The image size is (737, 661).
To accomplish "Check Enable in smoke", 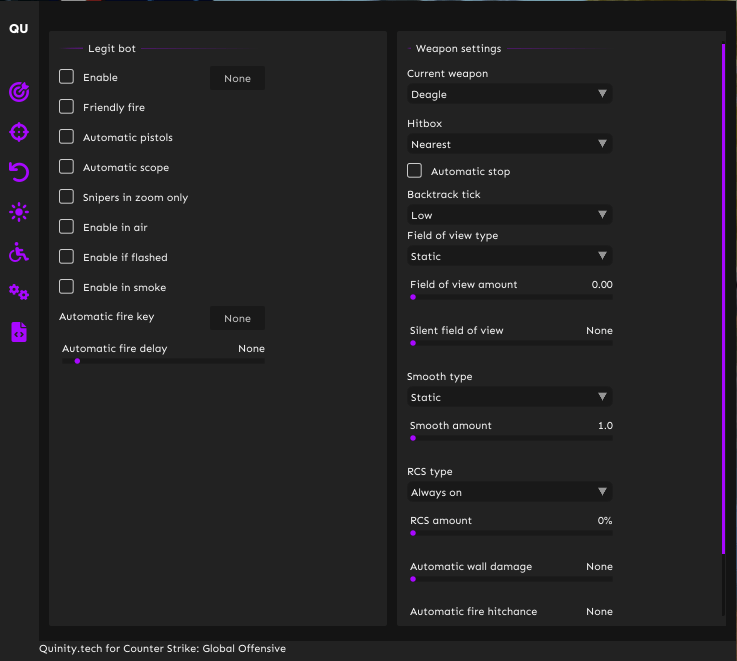I will [66, 287].
